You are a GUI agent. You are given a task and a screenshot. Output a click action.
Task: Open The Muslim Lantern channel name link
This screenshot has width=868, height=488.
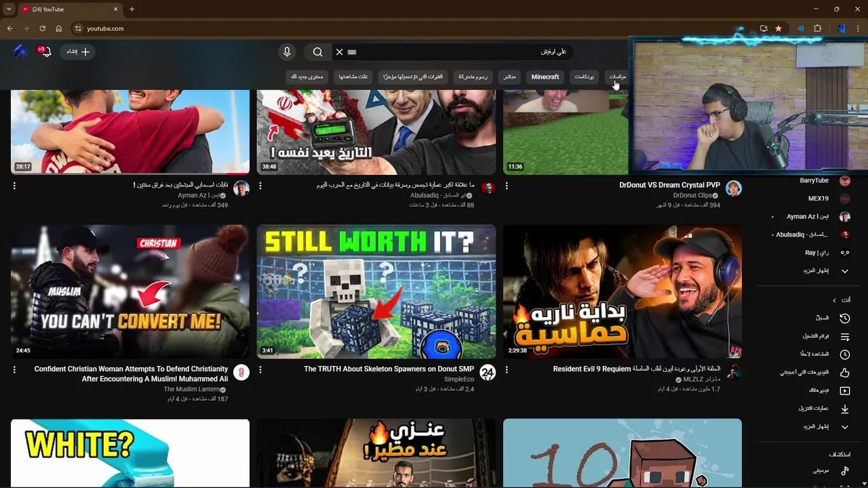point(192,389)
